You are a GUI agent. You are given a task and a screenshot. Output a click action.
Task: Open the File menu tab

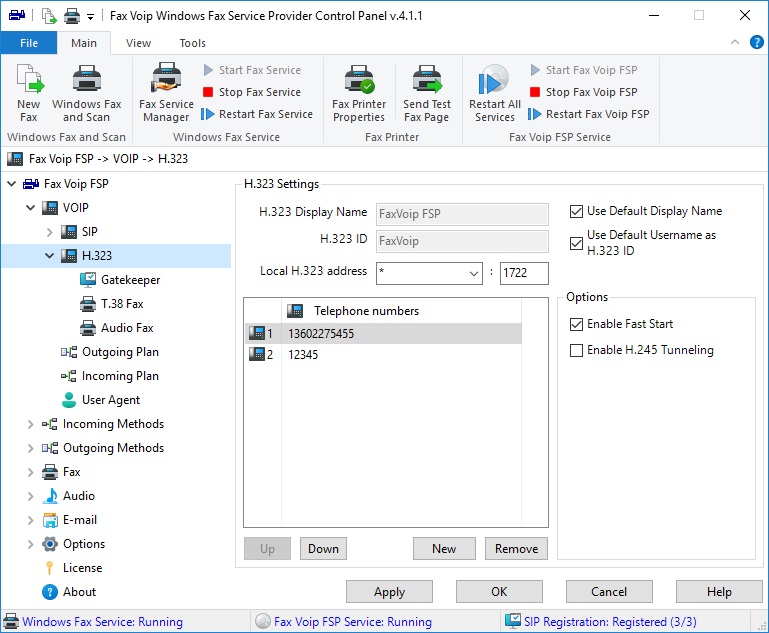click(x=29, y=43)
